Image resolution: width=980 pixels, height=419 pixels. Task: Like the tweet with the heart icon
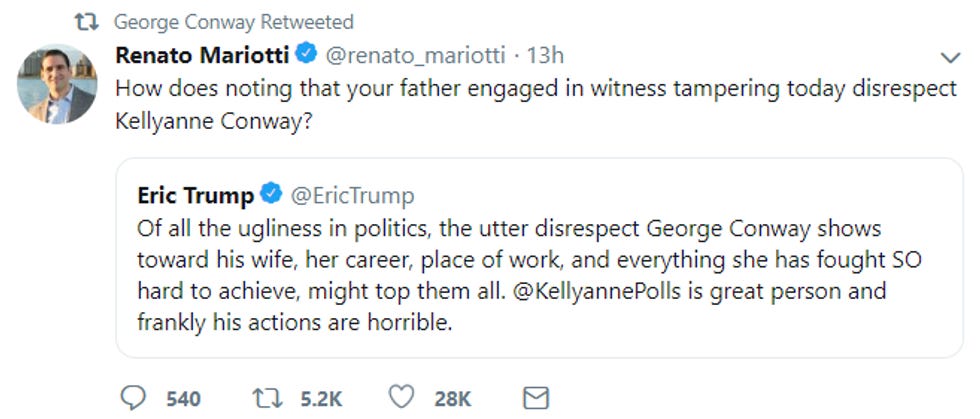pos(401,398)
